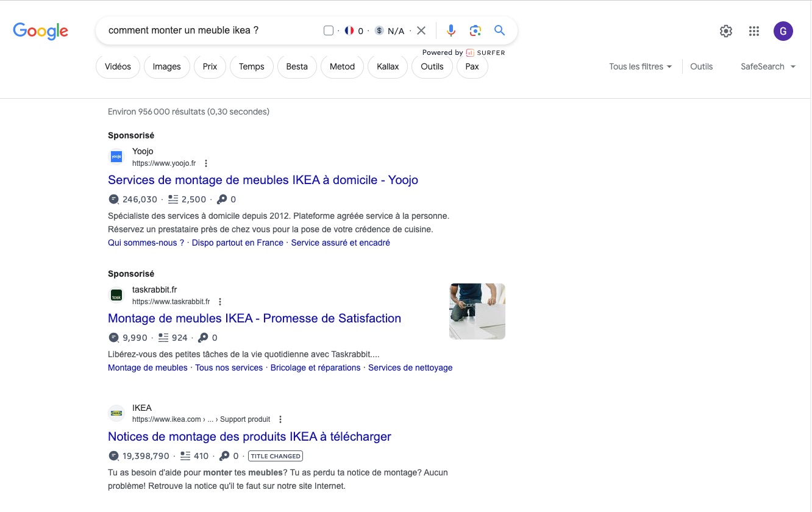Open the Google account avatar G
This screenshot has height=512, width=812.
(783, 31)
